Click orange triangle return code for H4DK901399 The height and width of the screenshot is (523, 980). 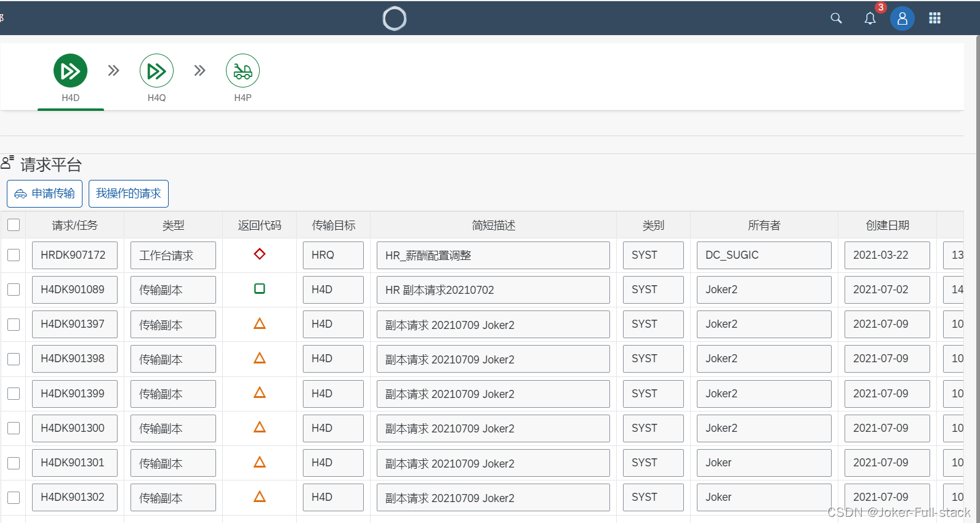point(260,392)
